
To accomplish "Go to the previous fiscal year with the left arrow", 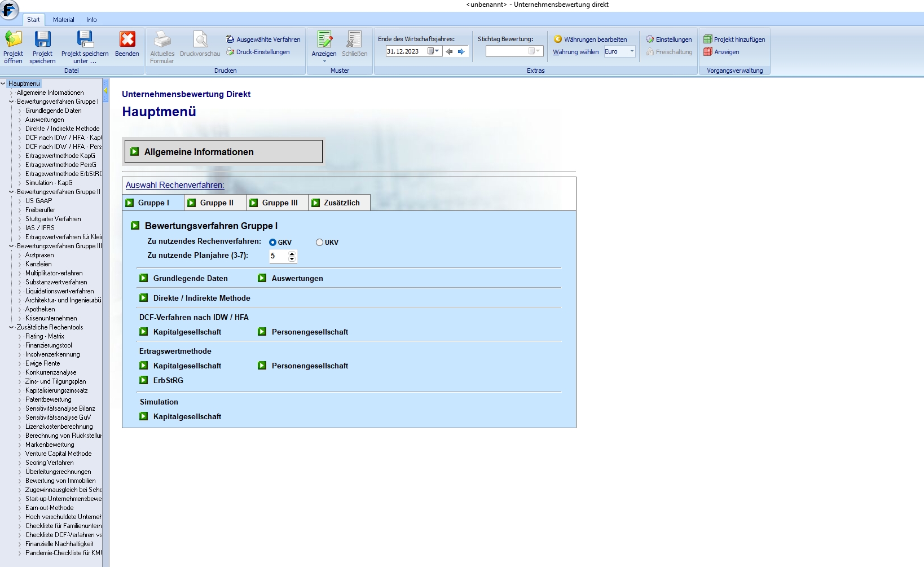I will click(x=450, y=51).
